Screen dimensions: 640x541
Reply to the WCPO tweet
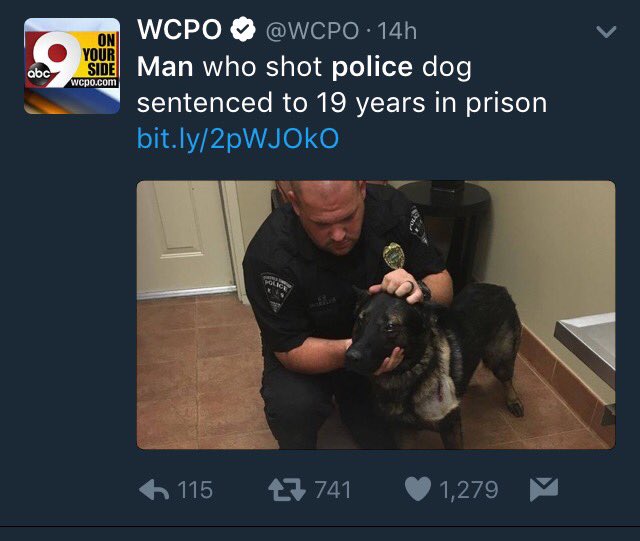[x=154, y=490]
